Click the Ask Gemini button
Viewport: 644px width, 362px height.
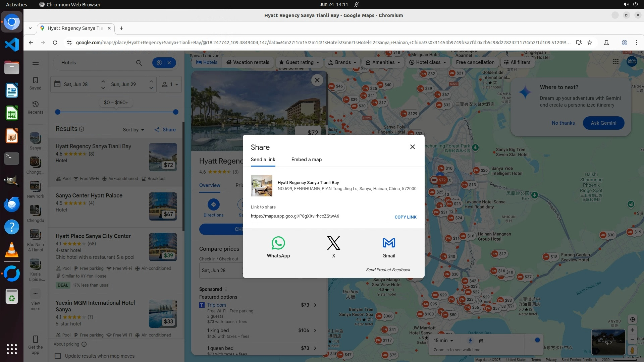603,123
